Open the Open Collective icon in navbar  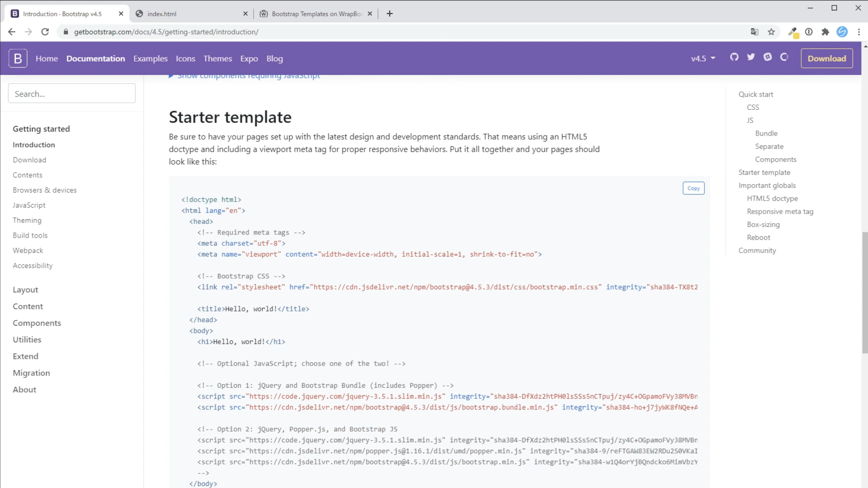pyautogui.click(x=784, y=57)
